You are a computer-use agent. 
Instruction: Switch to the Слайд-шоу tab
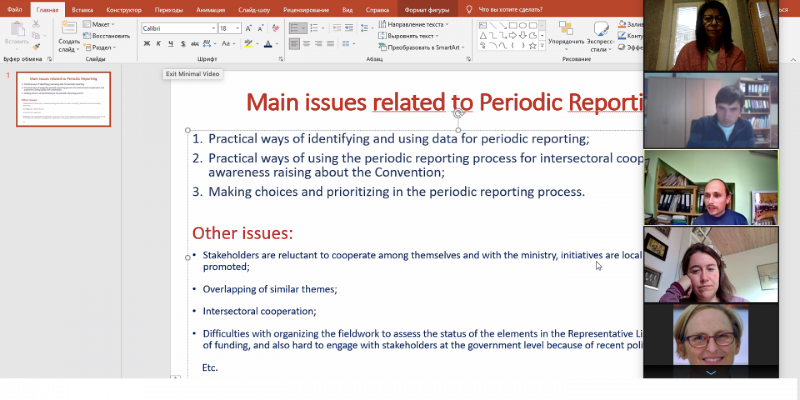coord(254,10)
